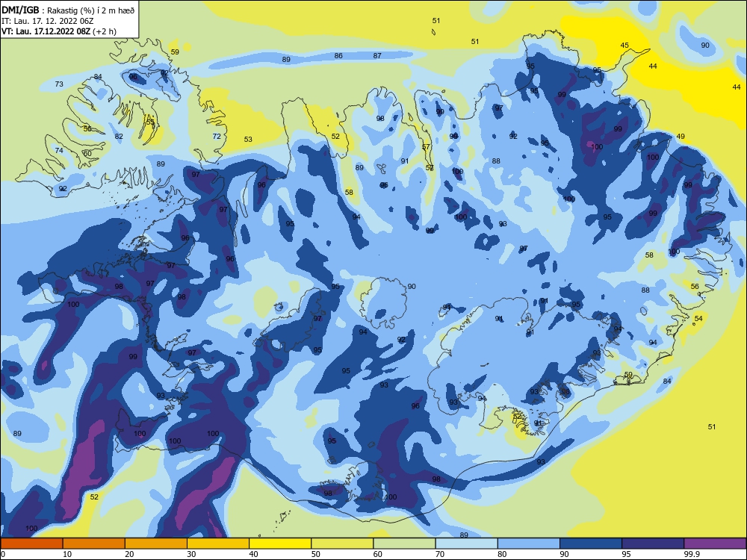The width and height of the screenshot is (747, 560).
Task: Select the pale yellow 50–60 legend swatch
Action: 342,544
